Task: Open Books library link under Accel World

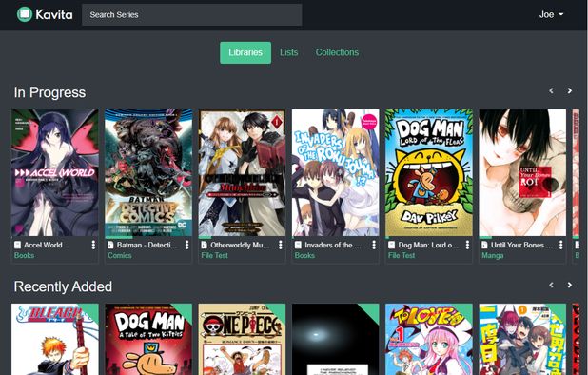Action: (x=24, y=255)
